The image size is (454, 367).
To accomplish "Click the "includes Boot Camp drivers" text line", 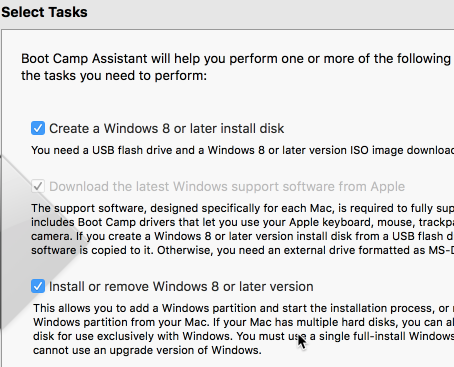I will click(x=243, y=222).
